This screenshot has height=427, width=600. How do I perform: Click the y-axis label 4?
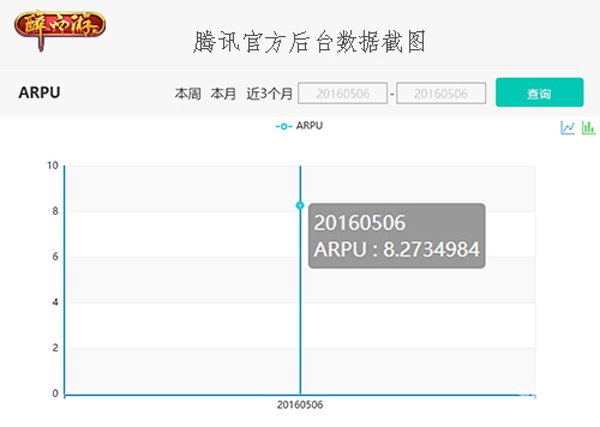(55, 302)
